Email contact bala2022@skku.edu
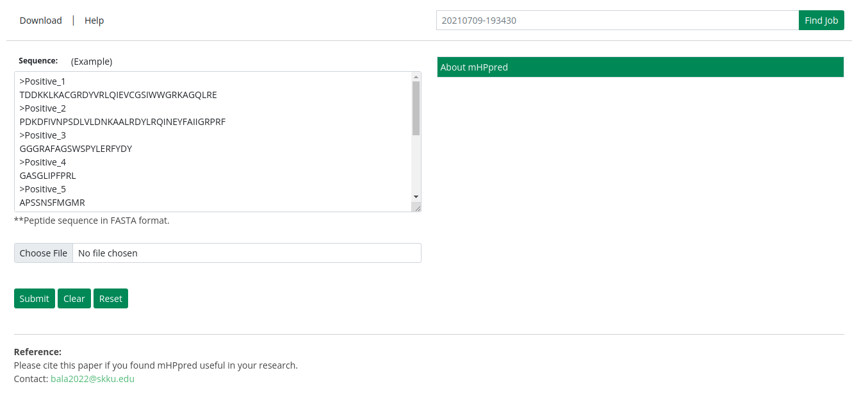Image resolution: width=868 pixels, height=393 pixels. [92, 379]
